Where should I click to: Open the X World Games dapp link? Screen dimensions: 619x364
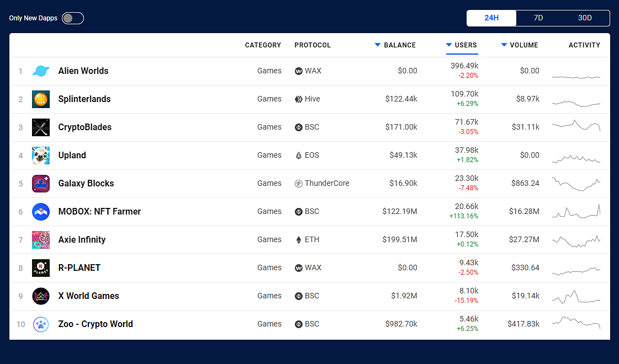[89, 296]
